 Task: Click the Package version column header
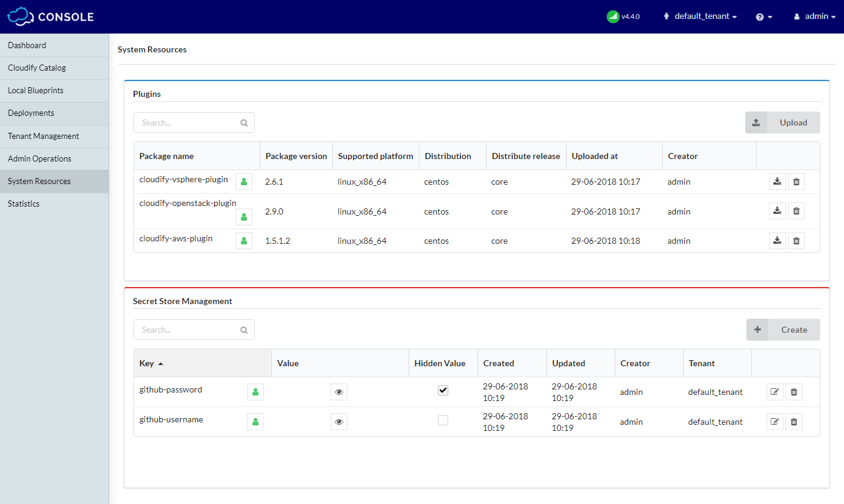296,156
